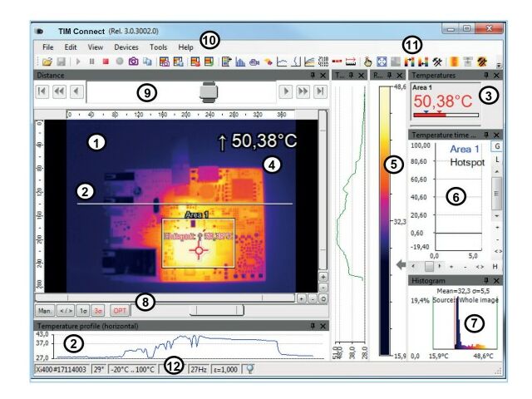Open the Devices menu
Viewport: 532px width, 399px height.
(x=126, y=47)
